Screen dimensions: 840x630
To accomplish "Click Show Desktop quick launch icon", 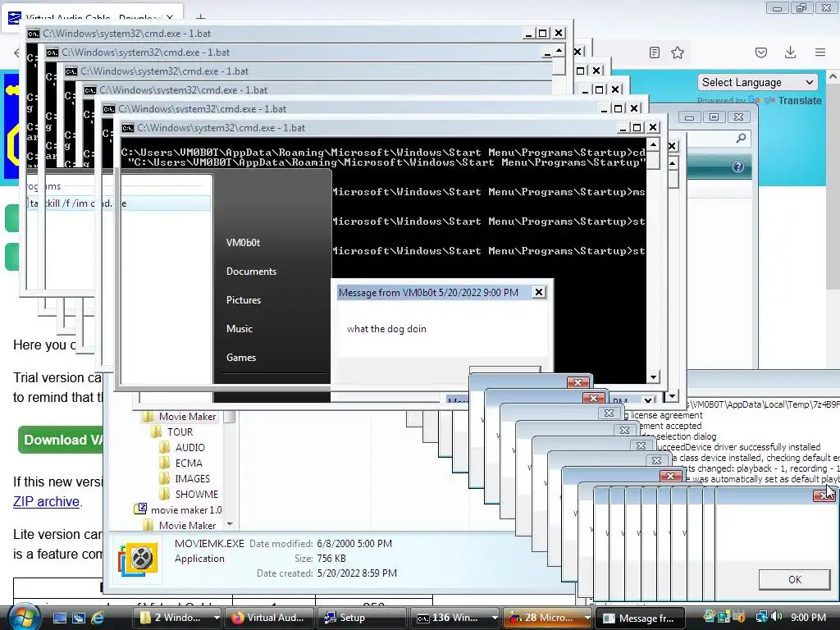I will point(59,618).
